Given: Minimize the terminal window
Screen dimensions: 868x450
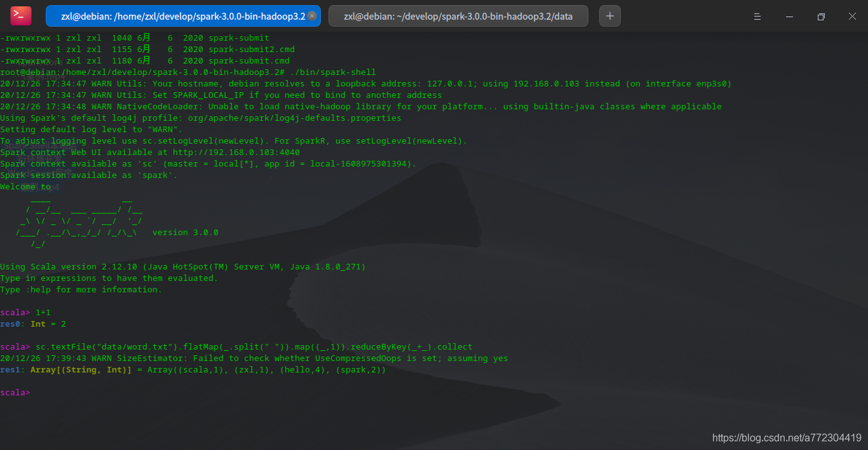Looking at the screenshot, I should pos(789,17).
